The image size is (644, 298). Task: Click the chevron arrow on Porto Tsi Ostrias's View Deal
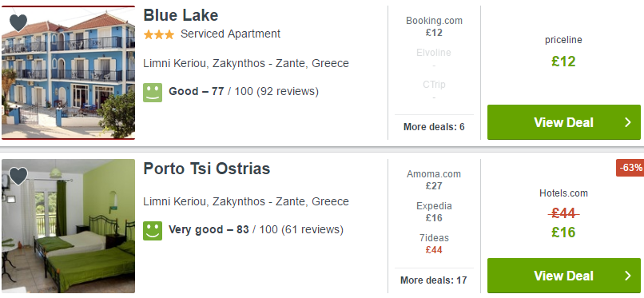tap(627, 276)
